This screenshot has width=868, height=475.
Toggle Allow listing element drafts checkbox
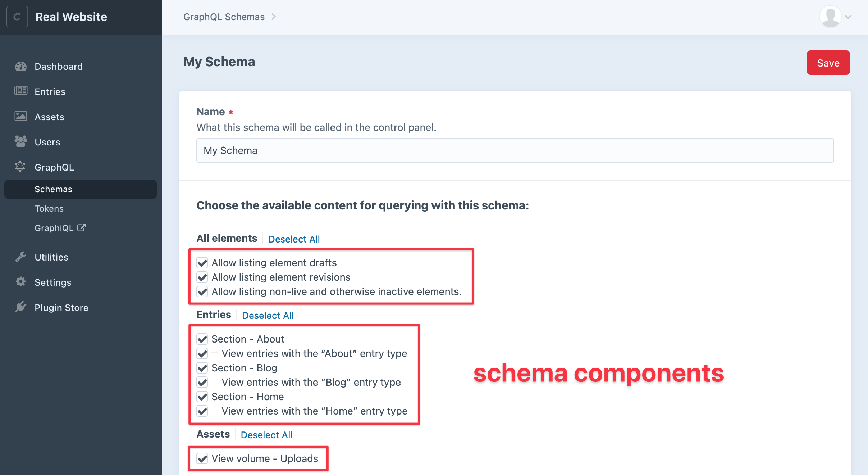[202, 262]
